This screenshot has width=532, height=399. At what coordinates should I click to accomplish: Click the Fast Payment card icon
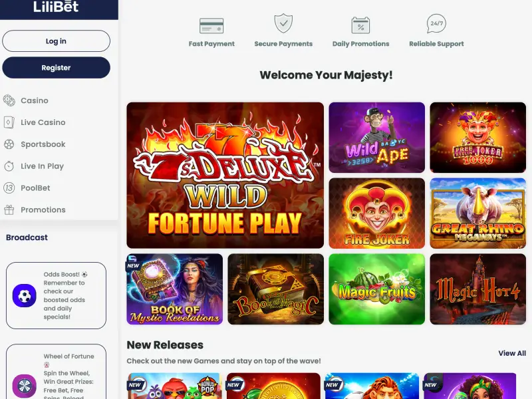tap(211, 25)
